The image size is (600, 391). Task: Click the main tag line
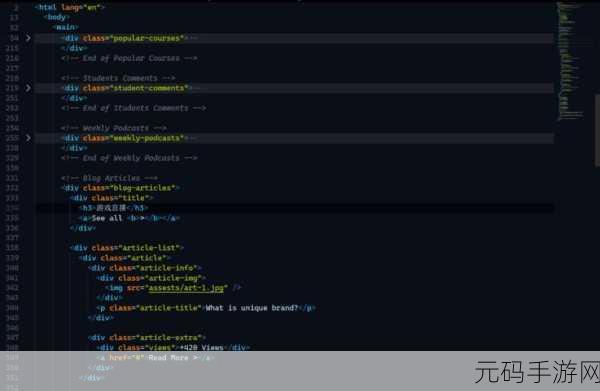(65, 27)
